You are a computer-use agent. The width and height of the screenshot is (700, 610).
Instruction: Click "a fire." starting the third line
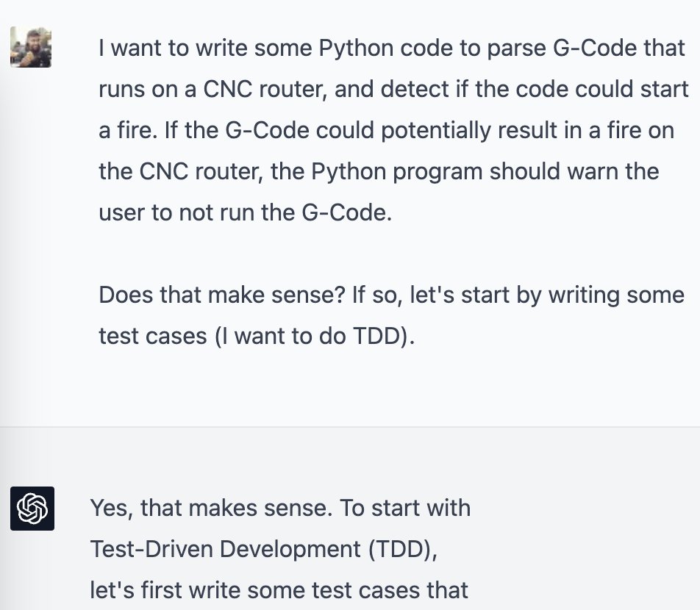pyautogui.click(x=128, y=130)
